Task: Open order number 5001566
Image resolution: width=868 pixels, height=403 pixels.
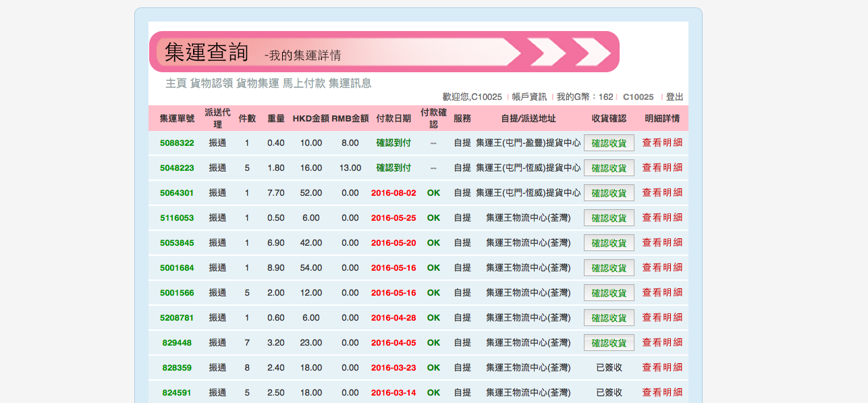Action: pos(177,293)
